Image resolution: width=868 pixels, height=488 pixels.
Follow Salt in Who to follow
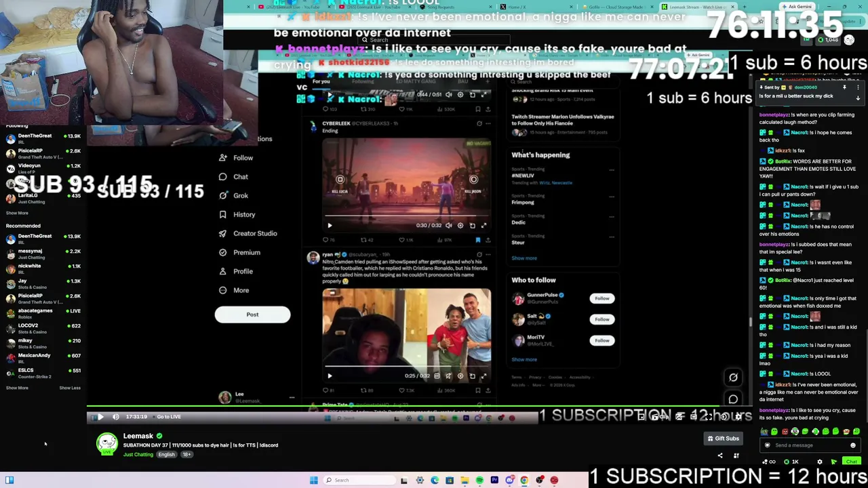click(x=601, y=319)
